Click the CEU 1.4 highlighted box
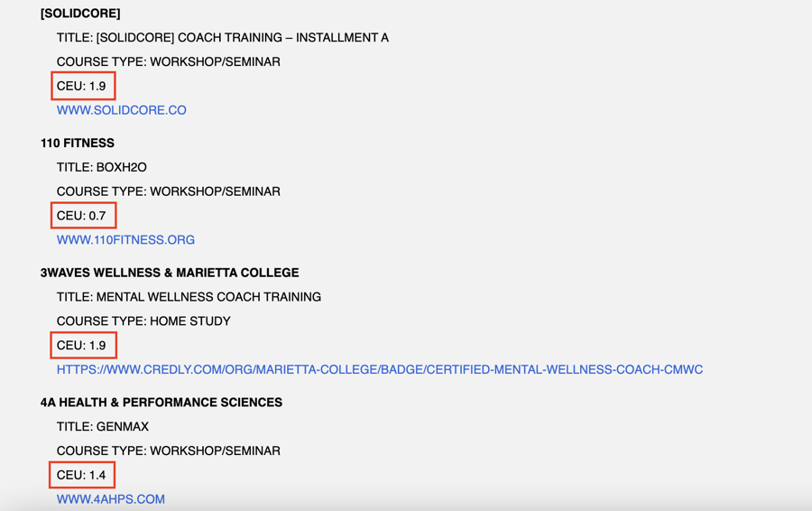 (82, 475)
